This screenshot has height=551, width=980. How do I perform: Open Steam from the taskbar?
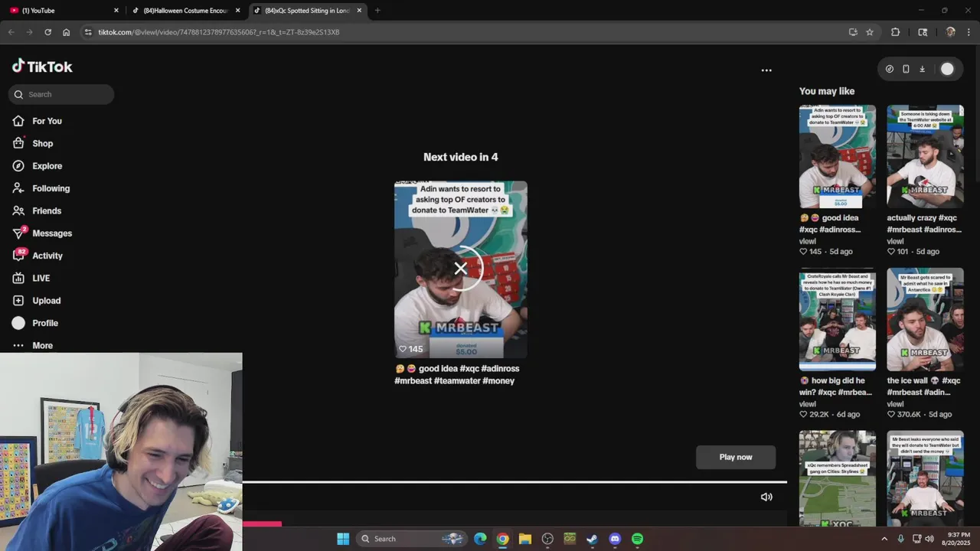click(x=593, y=539)
